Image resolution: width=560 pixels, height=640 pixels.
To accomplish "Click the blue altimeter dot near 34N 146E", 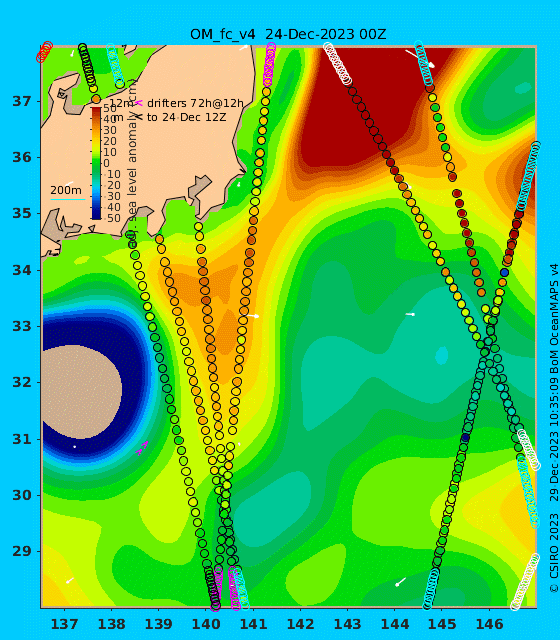I will pos(504,272).
